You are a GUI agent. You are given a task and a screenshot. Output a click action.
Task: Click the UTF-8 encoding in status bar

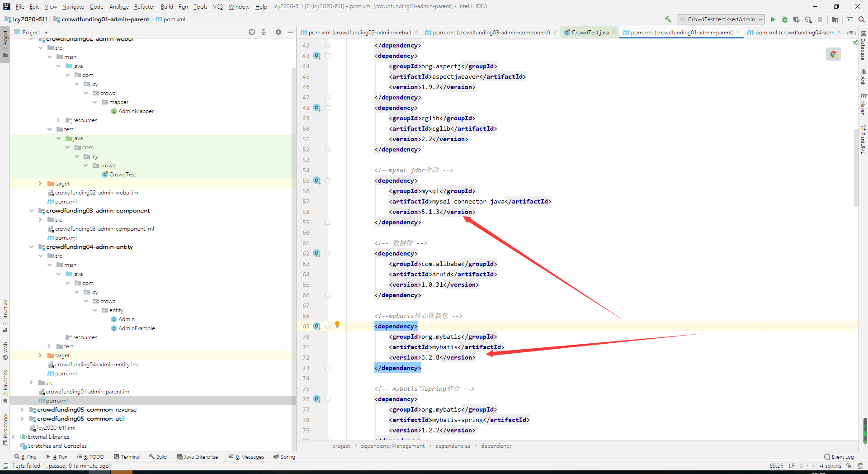[806, 466]
